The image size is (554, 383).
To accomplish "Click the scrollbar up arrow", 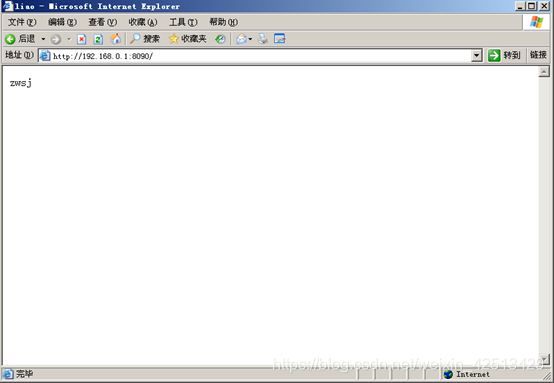I will tap(544, 72).
